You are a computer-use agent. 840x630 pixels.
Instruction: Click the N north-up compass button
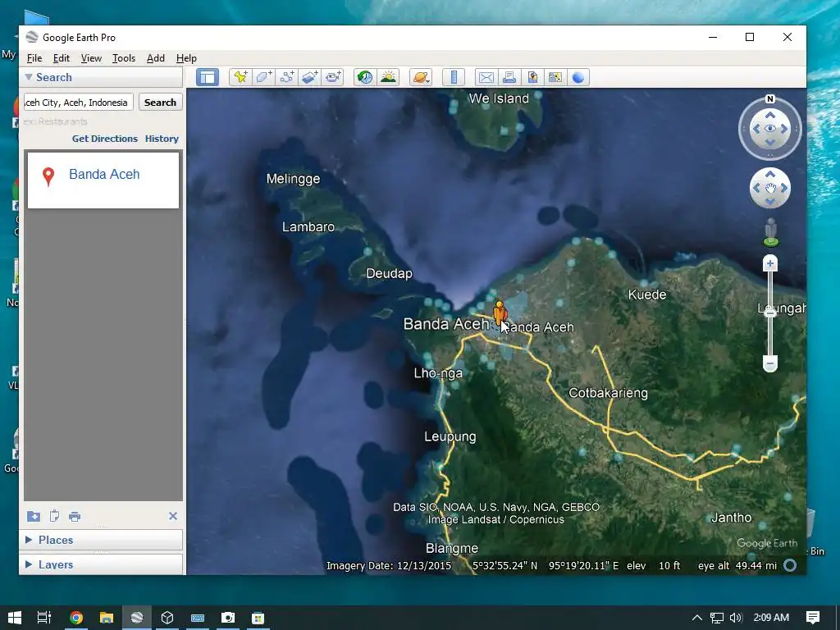(x=769, y=99)
